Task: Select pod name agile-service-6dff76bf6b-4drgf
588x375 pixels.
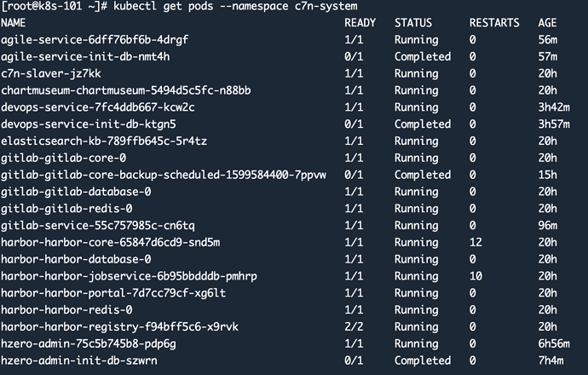Action: coord(95,40)
